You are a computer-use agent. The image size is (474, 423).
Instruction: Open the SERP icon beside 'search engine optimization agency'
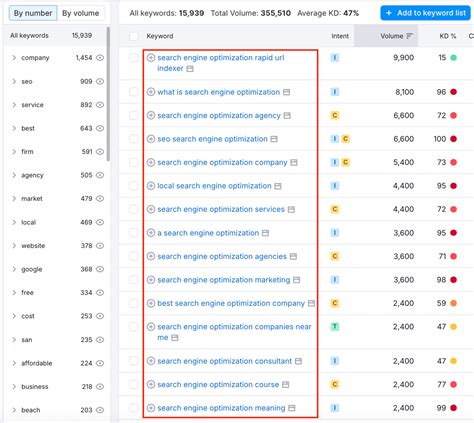click(287, 116)
